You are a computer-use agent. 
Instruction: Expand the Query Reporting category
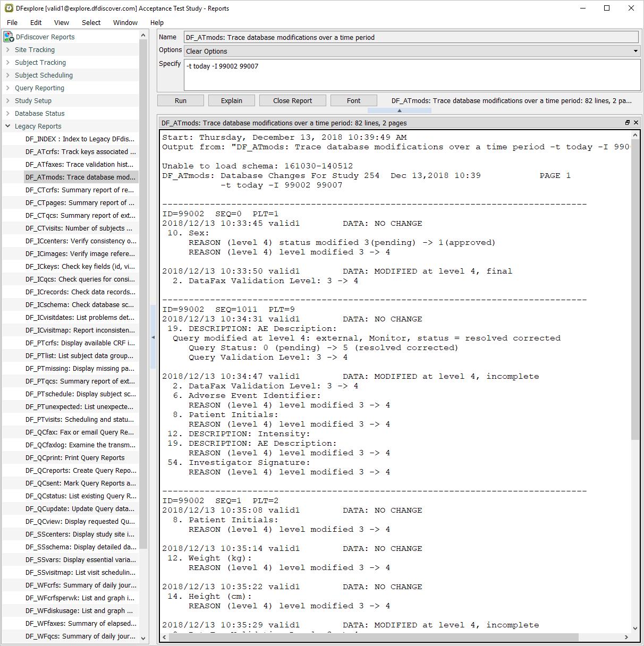8,88
